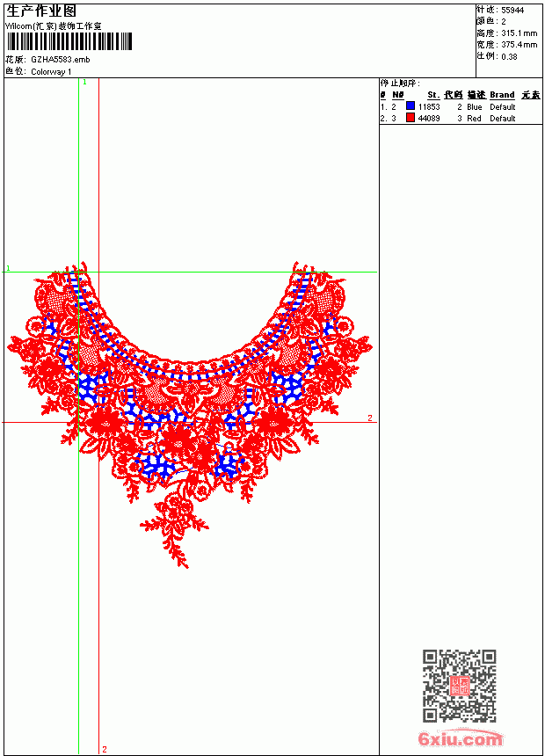Click the barcode under the studio name

69,41
